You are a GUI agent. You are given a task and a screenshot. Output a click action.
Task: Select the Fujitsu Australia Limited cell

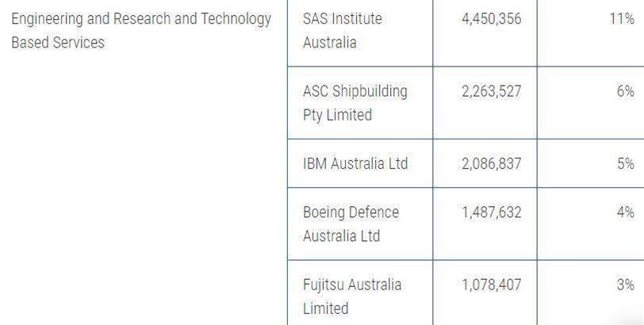coord(352,296)
